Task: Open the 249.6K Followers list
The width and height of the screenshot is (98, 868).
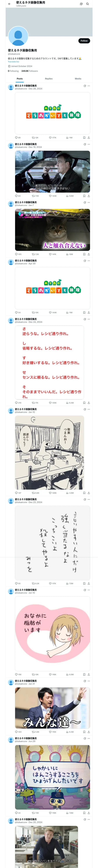Action: (30, 71)
